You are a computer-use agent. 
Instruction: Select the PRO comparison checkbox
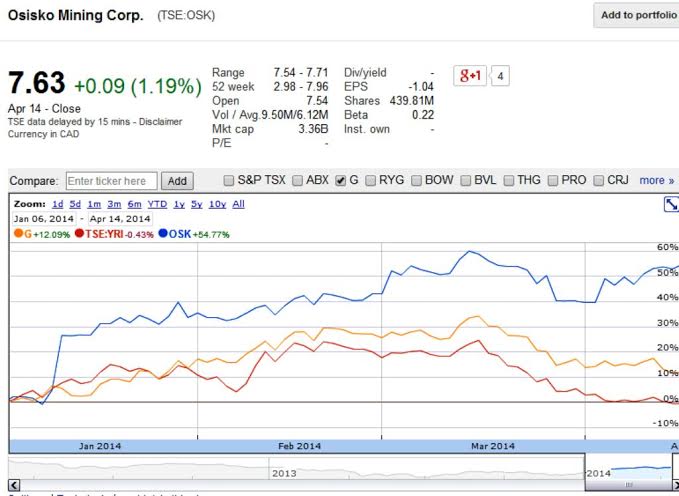(x=553, y=181)
